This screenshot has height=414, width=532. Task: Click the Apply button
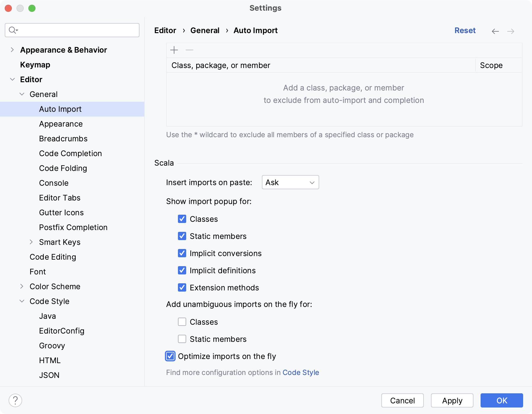coord(452,400)
